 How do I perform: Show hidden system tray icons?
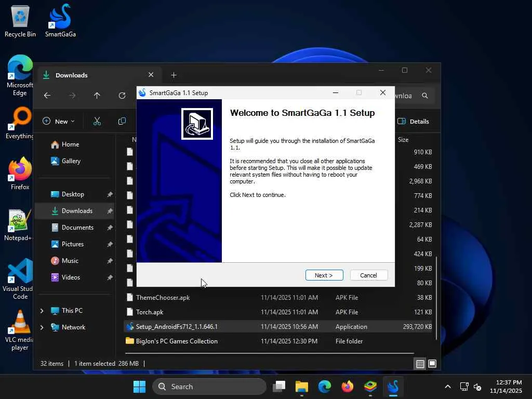(448, 387)
